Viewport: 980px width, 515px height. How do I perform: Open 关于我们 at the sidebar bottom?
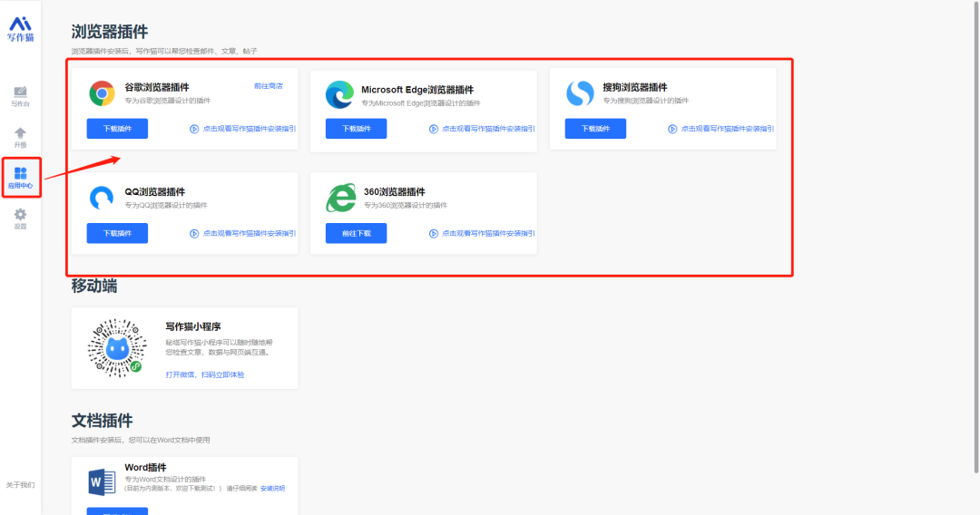coord(20,485)
